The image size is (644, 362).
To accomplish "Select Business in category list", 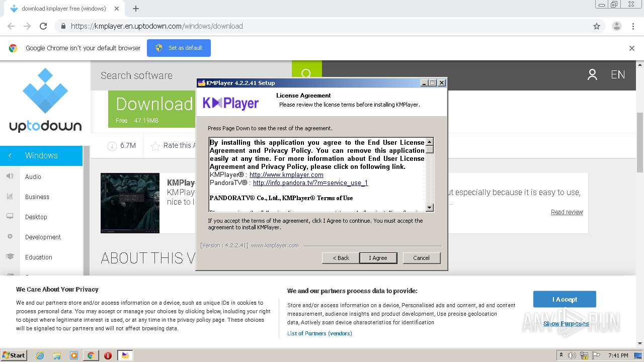I will [37, 197].
